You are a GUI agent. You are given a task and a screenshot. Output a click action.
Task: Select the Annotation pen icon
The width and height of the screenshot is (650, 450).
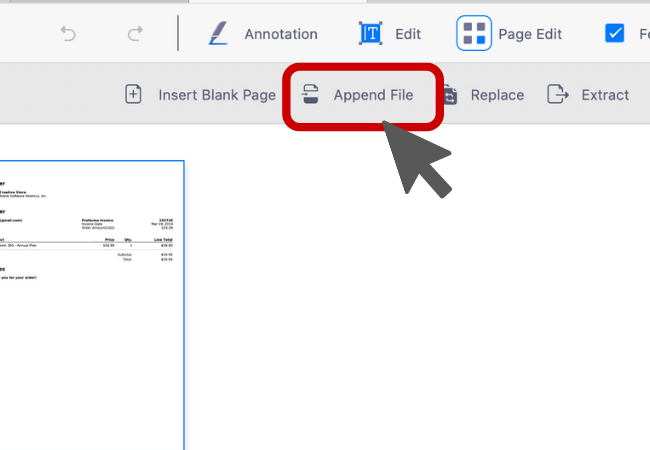pos(218,33)
